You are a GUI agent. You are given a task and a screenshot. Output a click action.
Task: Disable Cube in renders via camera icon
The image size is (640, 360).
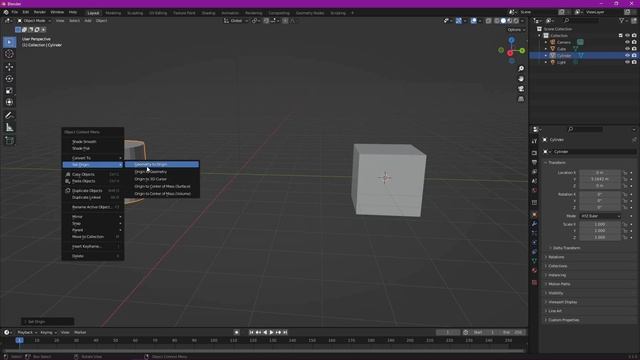point(634,49)
